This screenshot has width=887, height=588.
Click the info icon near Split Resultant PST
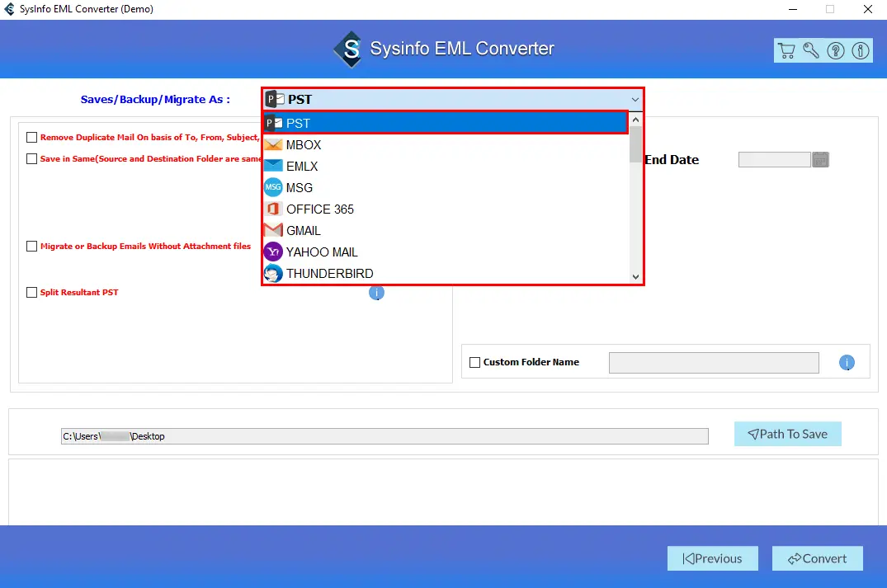(376, 292)
